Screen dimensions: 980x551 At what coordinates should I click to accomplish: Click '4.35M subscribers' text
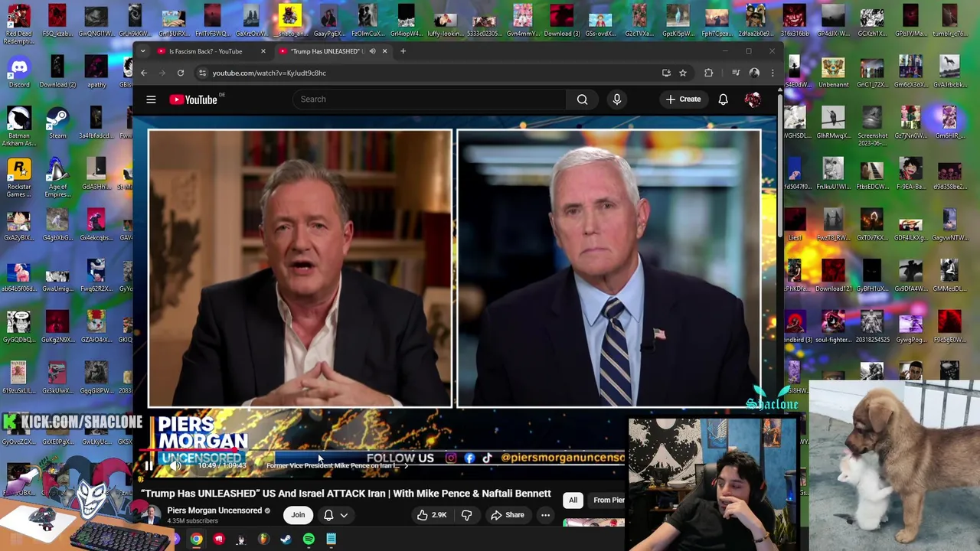point(192,521)
